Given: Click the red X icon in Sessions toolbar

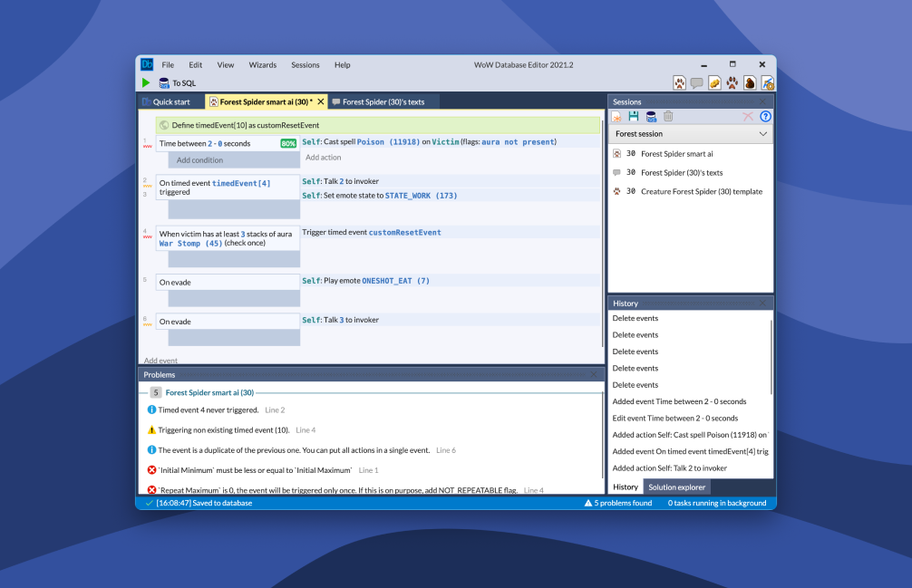Looking at the screenshot, I should pos(748,116).
